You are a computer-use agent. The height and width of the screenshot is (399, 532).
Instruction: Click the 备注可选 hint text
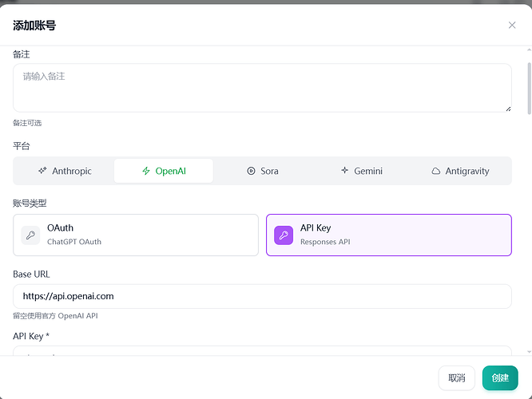[27, 123]
